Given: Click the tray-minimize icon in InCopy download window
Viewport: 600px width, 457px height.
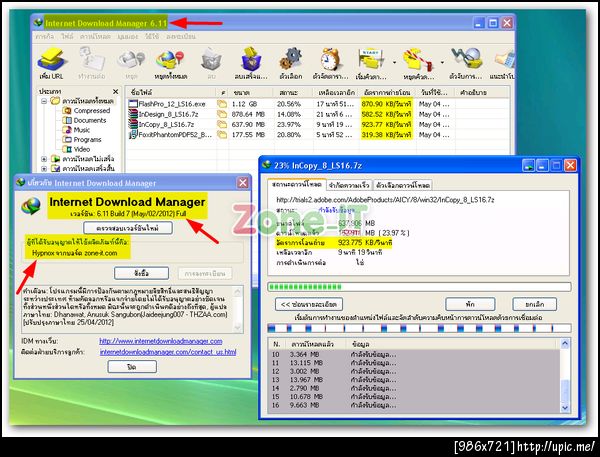Looking at the screenshot, I should pos(528,166).
